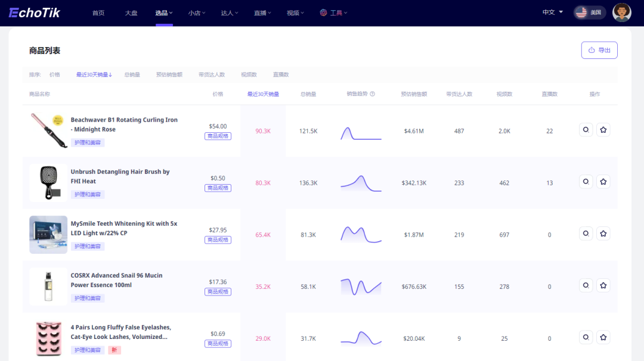Click the Beachwaver curling iron thumbnail
The image size is (644, 361).
pos(48,130)
